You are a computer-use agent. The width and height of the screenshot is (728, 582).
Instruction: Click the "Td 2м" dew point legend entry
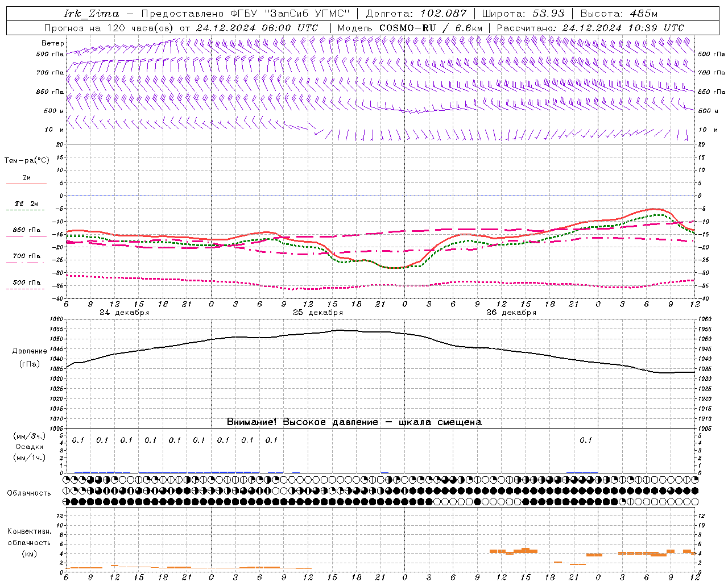pyautogui.click(x=27, y=204)
